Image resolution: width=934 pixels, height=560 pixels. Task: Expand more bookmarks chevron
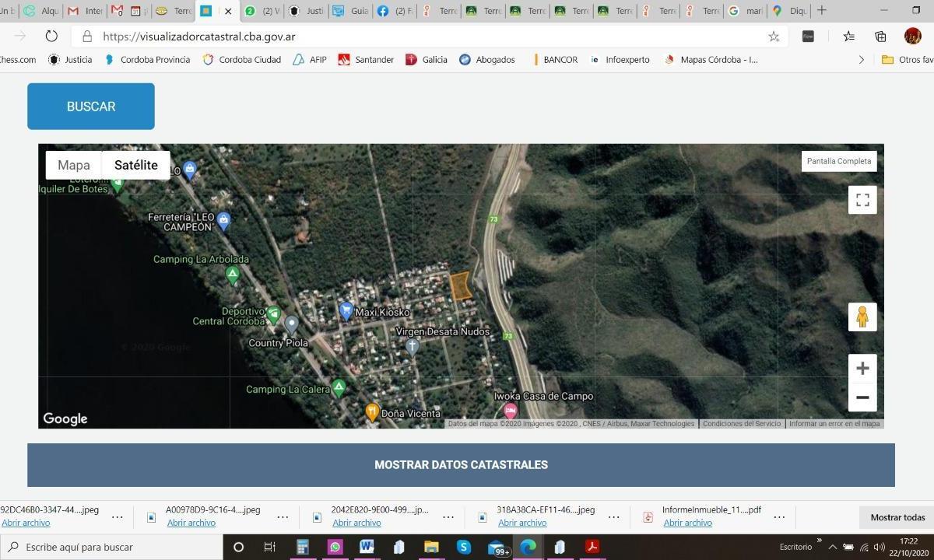[861, 60]
